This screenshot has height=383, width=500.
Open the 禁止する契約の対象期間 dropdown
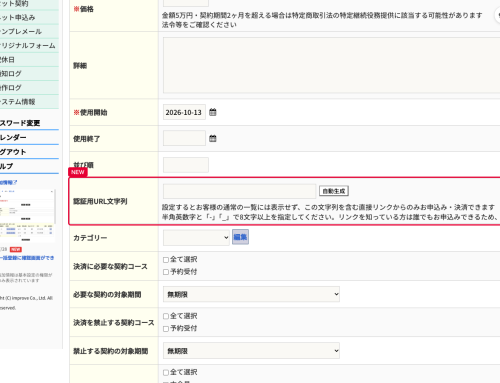point(251,351)
